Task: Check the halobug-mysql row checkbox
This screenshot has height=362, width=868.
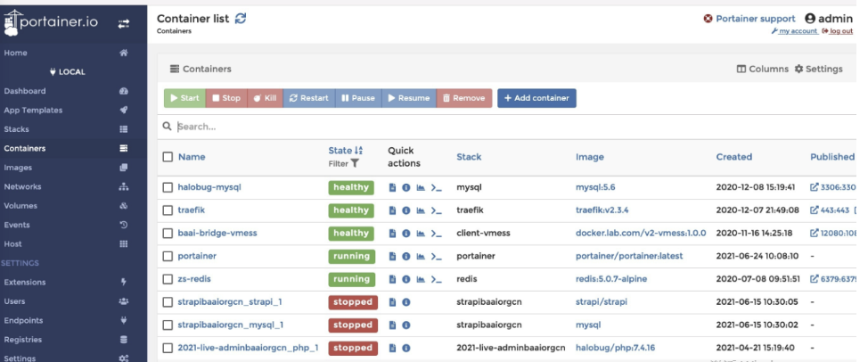Action: point(168,187)
